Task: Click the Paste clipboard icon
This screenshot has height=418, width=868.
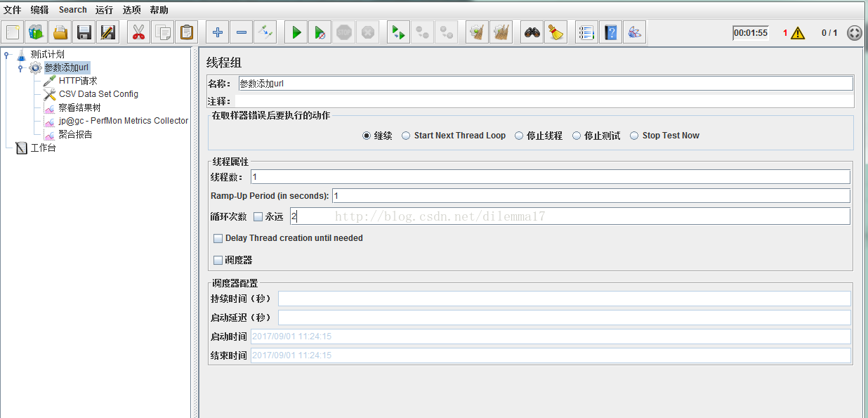Action: click(186, 32)
